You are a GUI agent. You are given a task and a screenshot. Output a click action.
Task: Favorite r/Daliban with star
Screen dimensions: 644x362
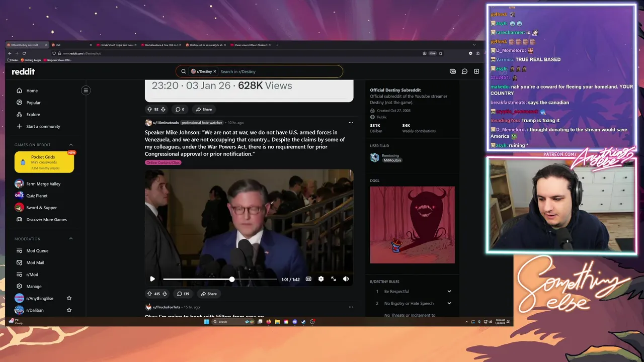pyautogui.click(x=69, y=310)
